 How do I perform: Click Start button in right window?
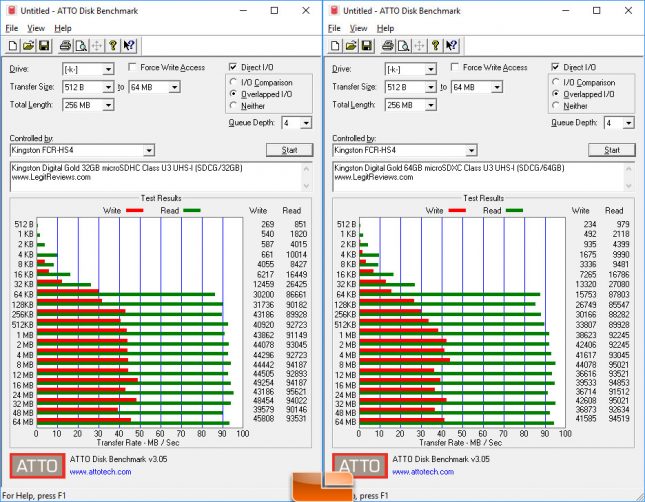(612, 150)
